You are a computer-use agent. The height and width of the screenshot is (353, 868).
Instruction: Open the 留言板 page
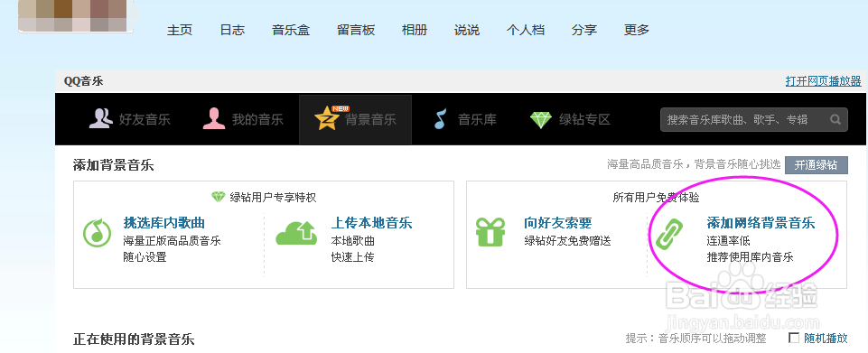coord(356,30)
